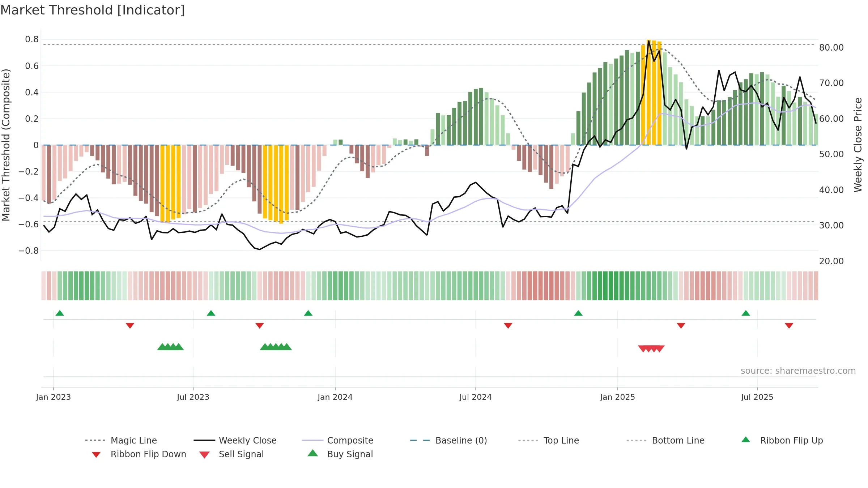Click the last red ribbon flip down triangle after Jul 2025
The image size is (868, 488).
(x=789, y=326)
